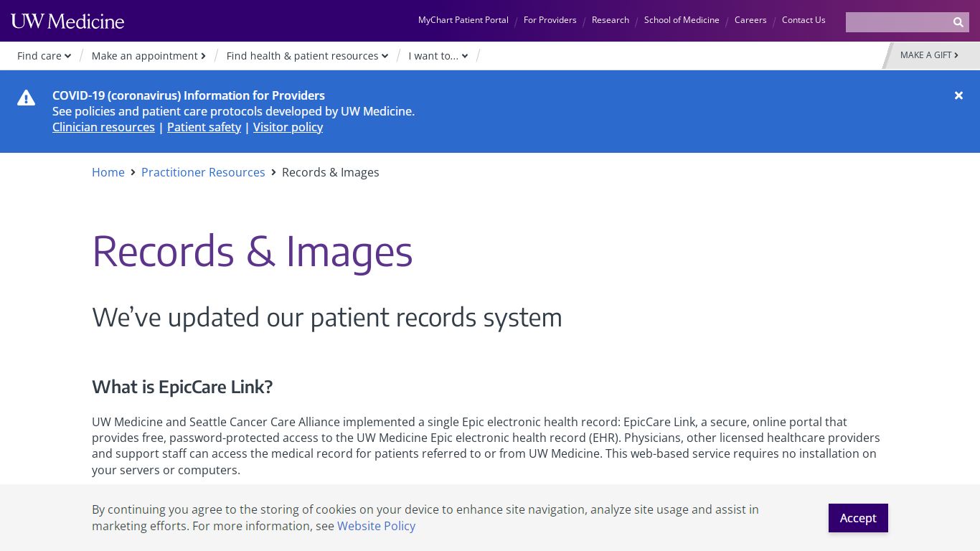
Task: Open the Visitor policy link
Action: [288, 127]
